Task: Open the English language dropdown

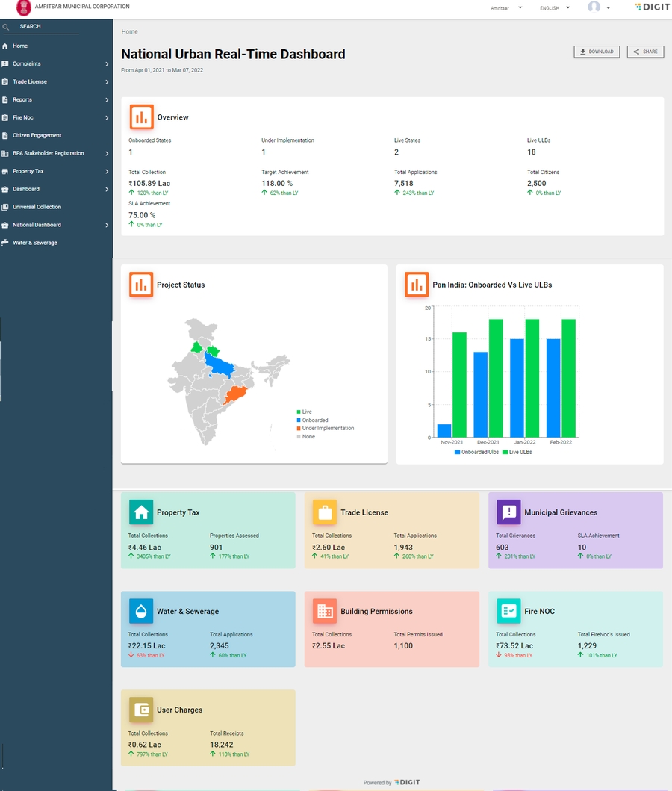Action: coord(554,8)
